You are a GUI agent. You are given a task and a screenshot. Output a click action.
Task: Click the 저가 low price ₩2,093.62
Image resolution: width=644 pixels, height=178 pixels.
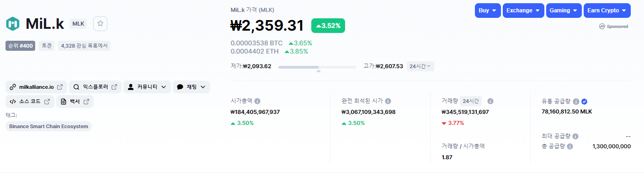tap(257, 66)
